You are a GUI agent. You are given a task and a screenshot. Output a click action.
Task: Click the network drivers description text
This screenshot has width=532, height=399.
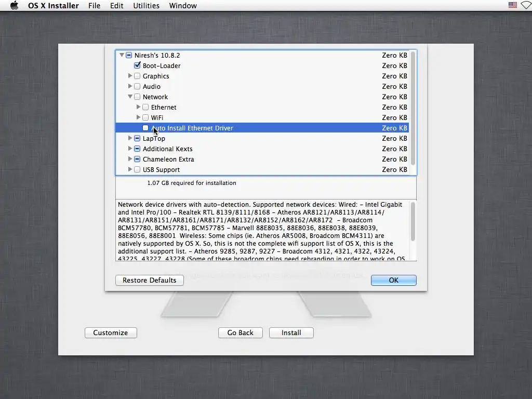coord(262,231)
